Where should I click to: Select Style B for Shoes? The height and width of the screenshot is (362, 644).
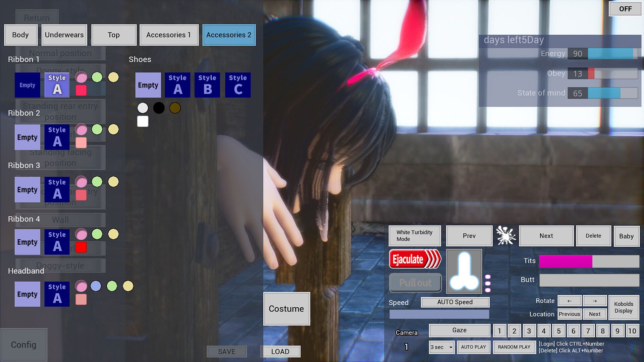(x=207, y=85)
